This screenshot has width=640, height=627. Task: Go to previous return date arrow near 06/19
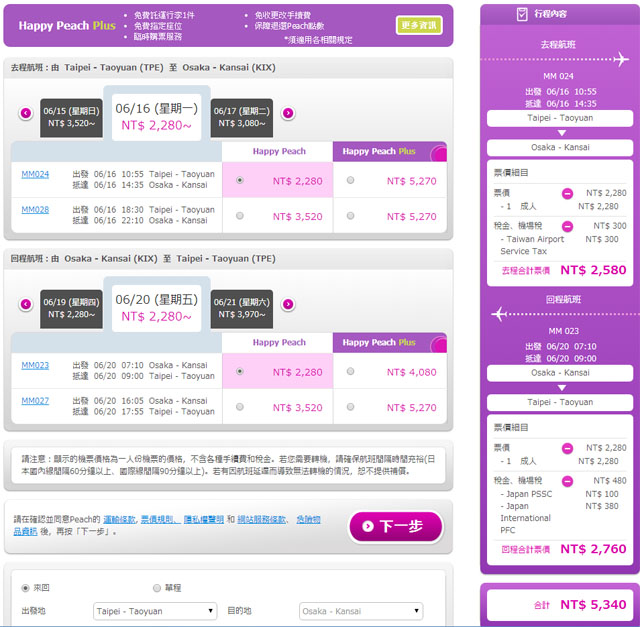click(x=26, y=304)
